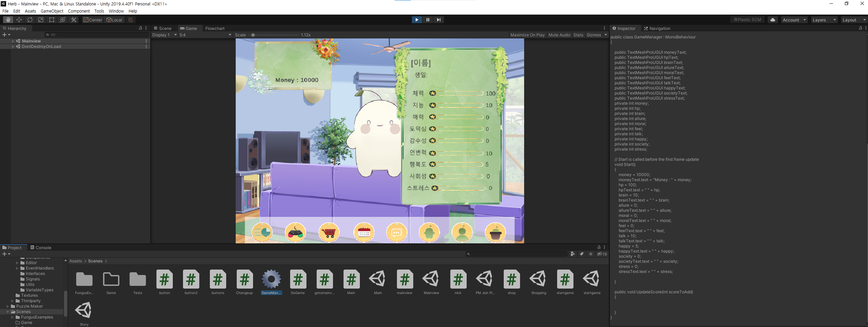Expand Mainview in the Hierarchy
The width and height of the screenshot is (868, 327).
(13, 41)
